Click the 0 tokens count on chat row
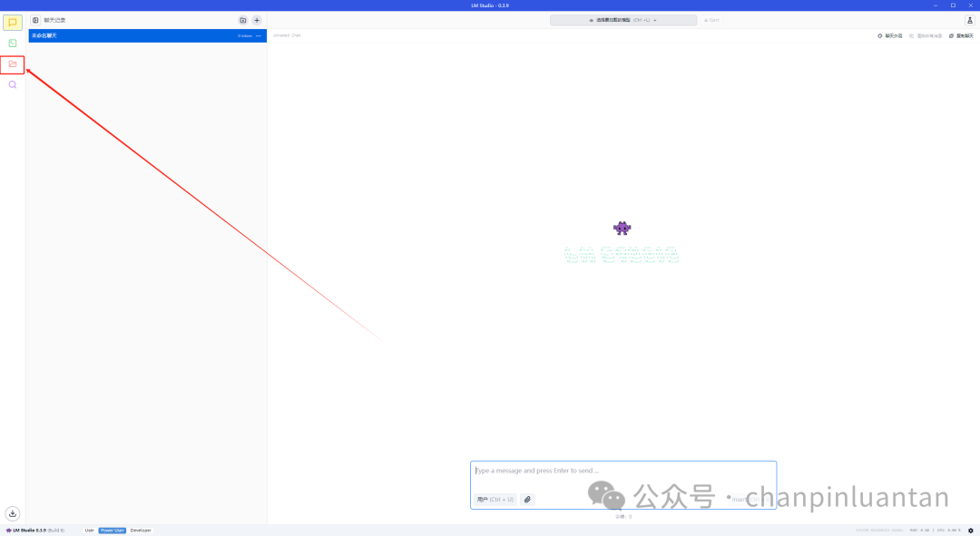This screenshot has height=536, width=980. [x=245, y=35]
